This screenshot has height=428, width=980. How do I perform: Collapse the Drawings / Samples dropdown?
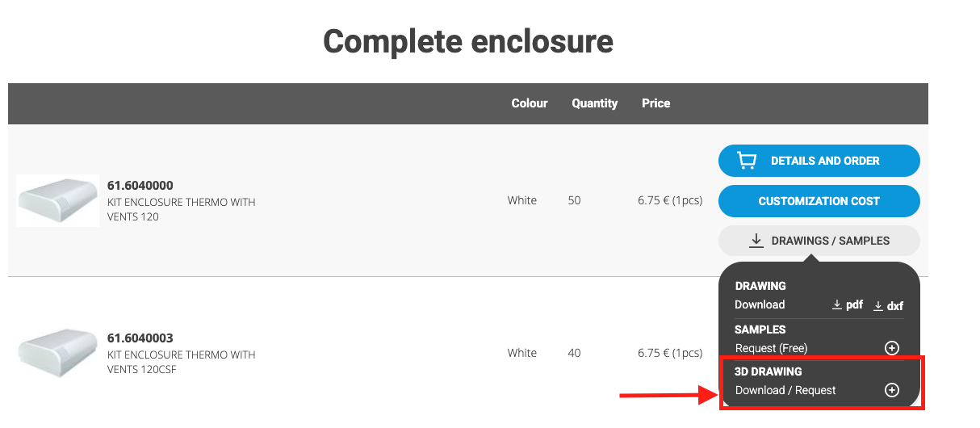click(819, 241)
